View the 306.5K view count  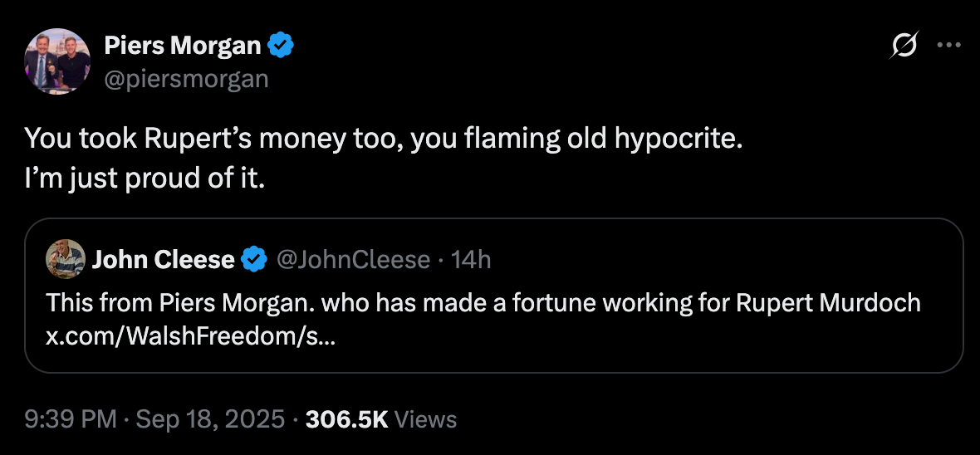[x=346, y=419]
